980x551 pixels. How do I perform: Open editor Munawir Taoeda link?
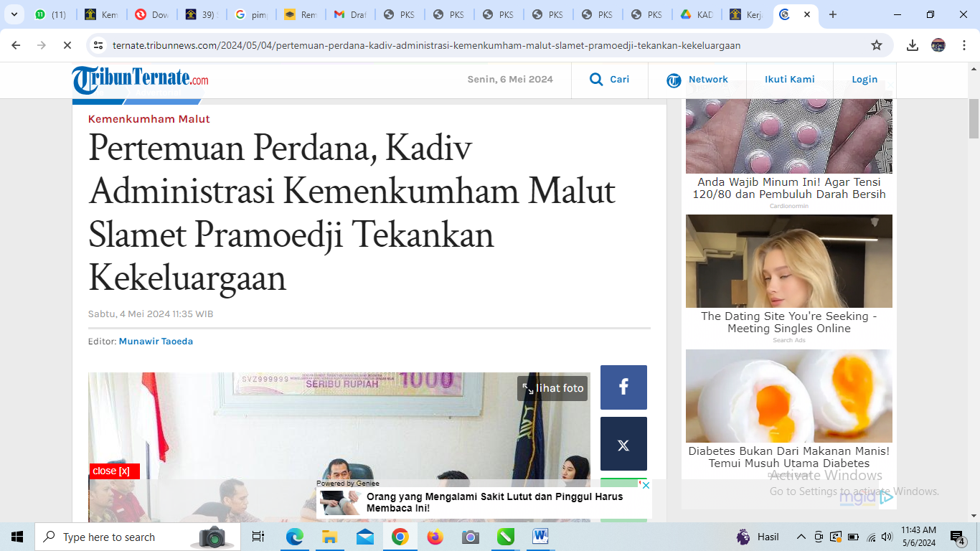(x=156, y=342)
